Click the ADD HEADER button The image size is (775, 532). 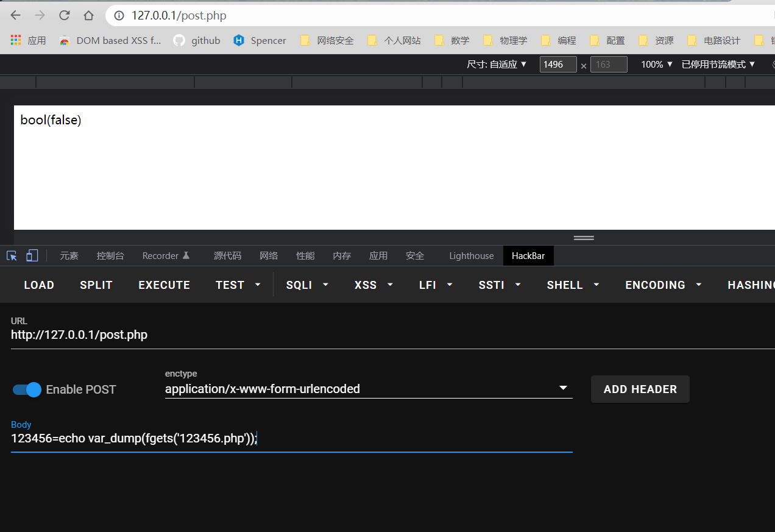click(640, 389)
